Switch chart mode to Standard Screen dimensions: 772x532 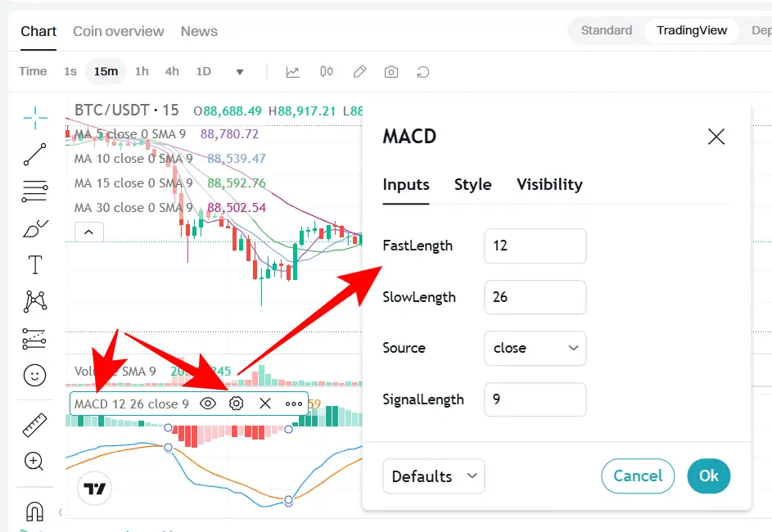tap(607, 30)
